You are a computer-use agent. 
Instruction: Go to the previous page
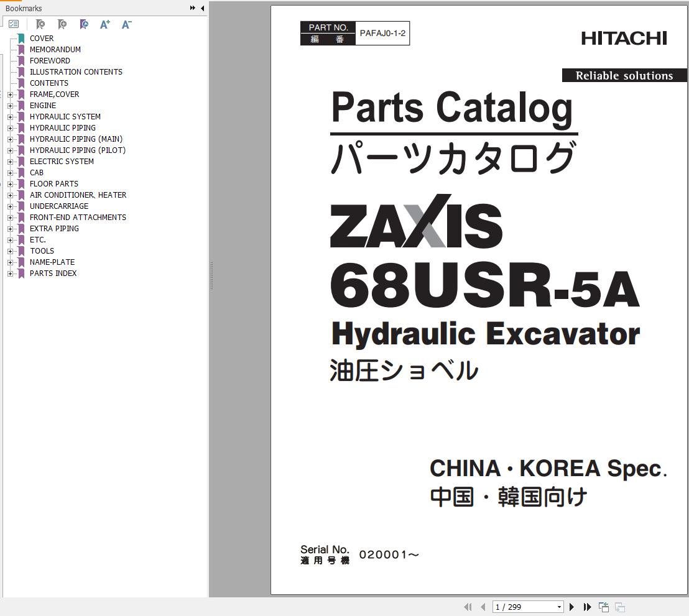click(483, 607)
